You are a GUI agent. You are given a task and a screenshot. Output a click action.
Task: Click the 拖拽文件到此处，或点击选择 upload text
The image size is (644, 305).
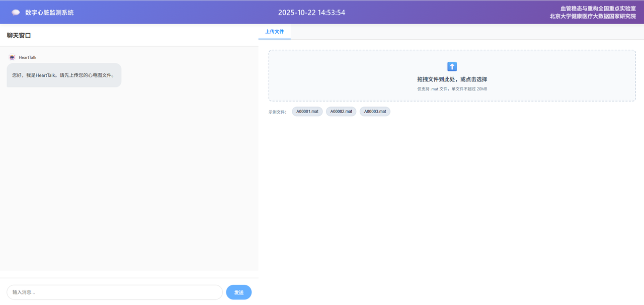click(452, 79)
